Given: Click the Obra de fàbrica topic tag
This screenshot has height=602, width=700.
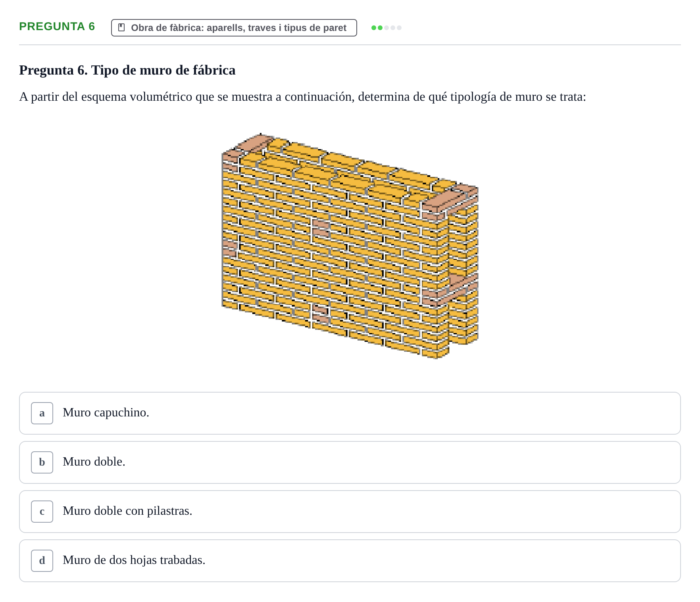Looking at the screenshot, I should point(234,28).
